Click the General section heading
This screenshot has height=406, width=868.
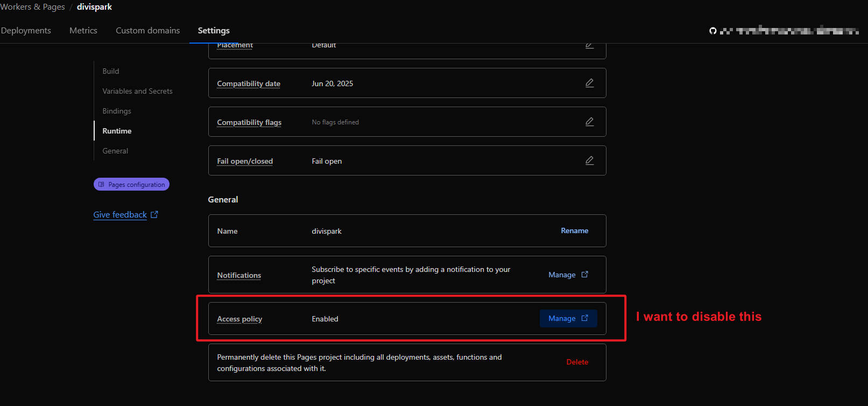tap(223, 199)
